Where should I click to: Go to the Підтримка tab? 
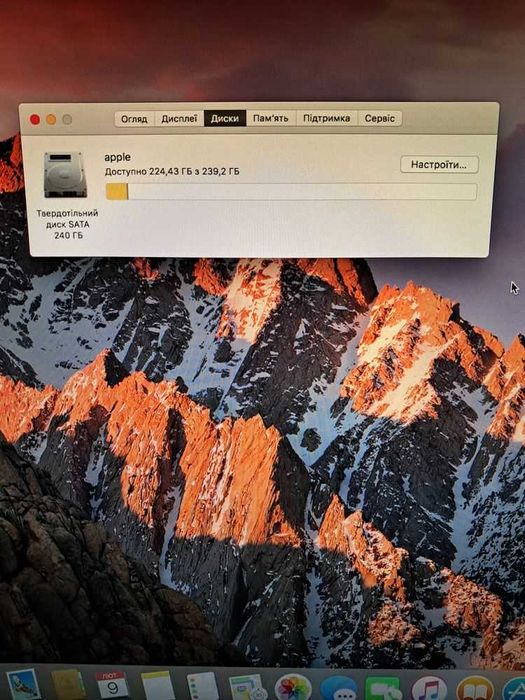tap(326, 119)
